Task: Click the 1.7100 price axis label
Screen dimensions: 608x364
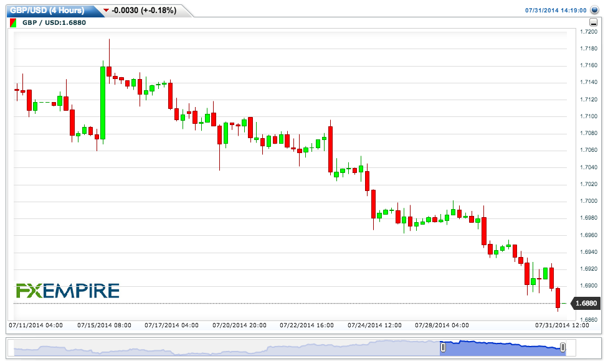Action: pyautogui.click(x=589, y=116)
